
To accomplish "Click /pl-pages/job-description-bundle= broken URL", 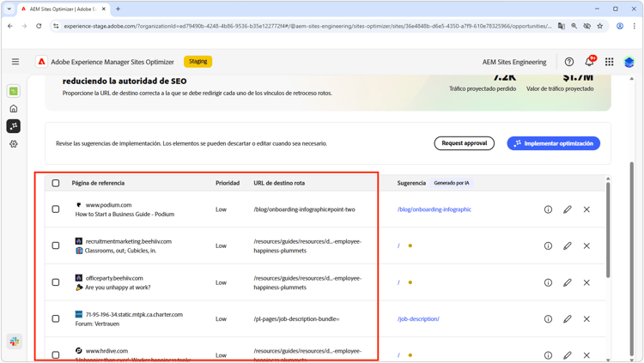I will [x=296, y=319].
